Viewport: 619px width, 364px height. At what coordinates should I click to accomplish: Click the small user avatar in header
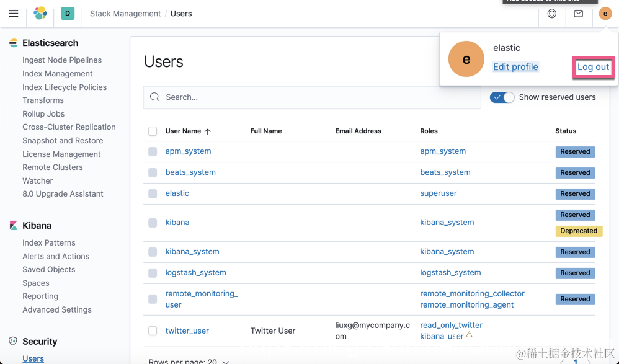tap(605, 14)
